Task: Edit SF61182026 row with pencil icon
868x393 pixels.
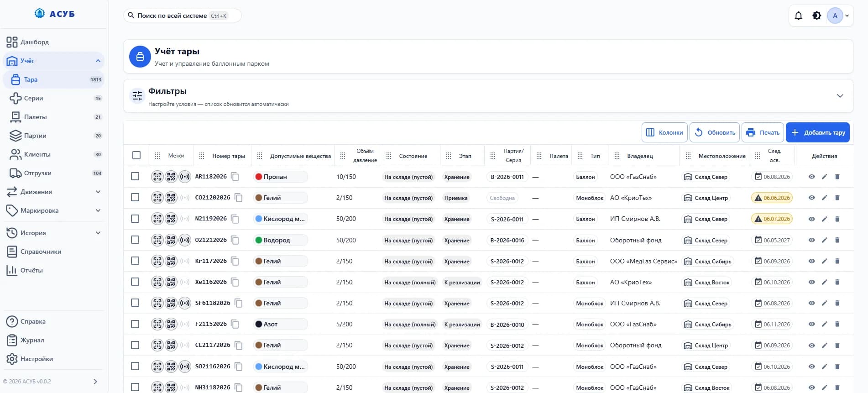Action: [x=824, y=303]
